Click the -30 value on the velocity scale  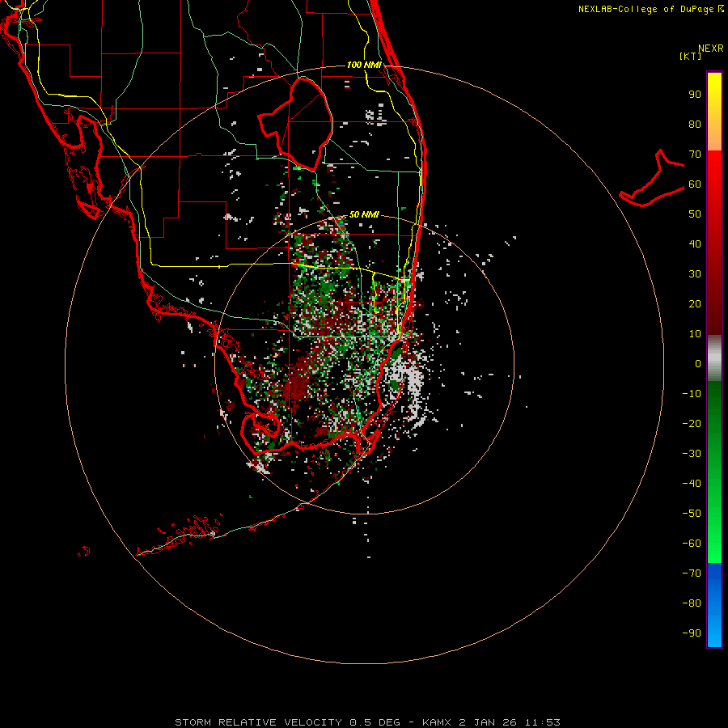[692, 454]
